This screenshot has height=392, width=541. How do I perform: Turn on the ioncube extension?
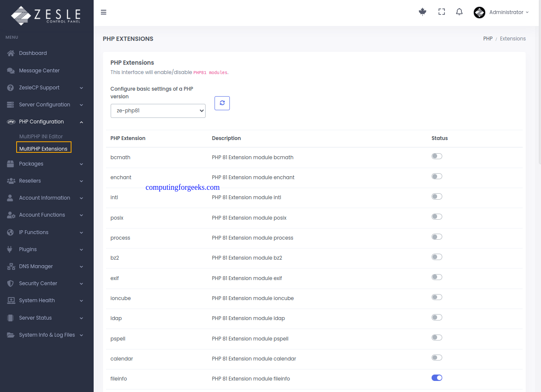[x=437, y=297]
